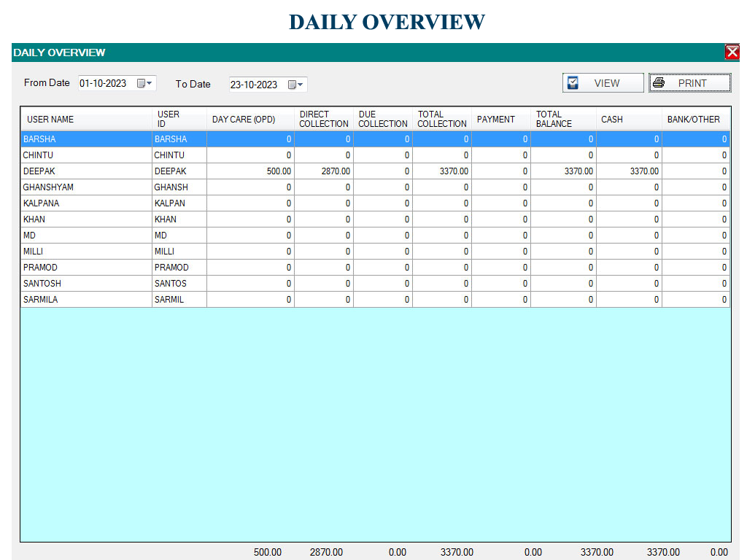Click the VIEW button

(603, 83)
